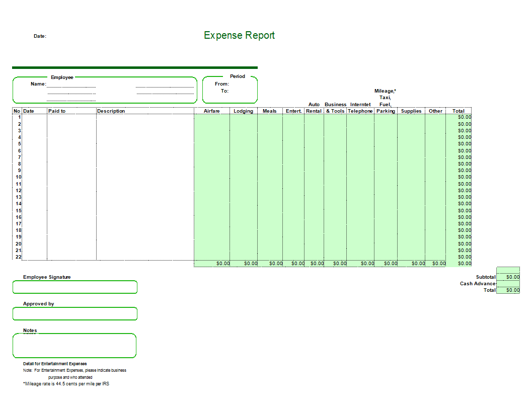Screen dimensions: 532x411
Task: Click the Approved by label
Action: point(38,304)
